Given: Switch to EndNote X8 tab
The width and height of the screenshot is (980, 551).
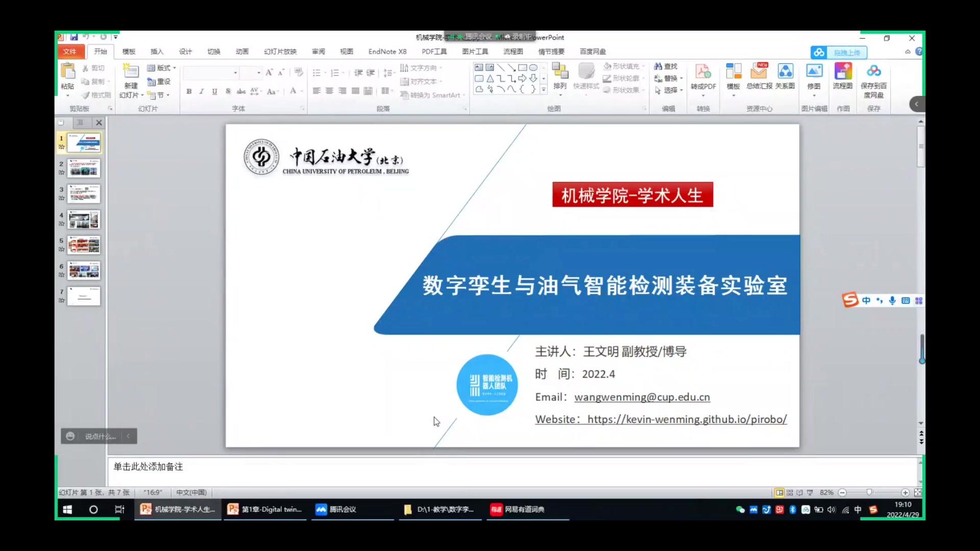Looking at the screenshot, I should tap(387, 52).
